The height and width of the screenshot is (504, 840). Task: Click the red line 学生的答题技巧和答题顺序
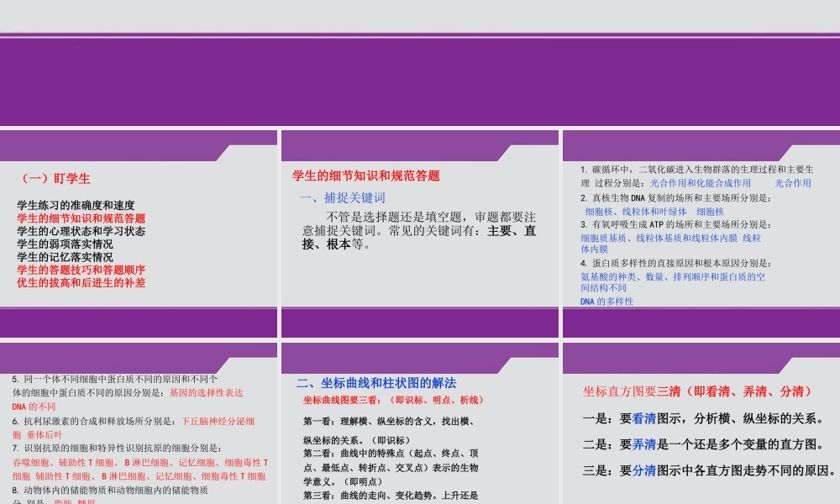(81, 270)
